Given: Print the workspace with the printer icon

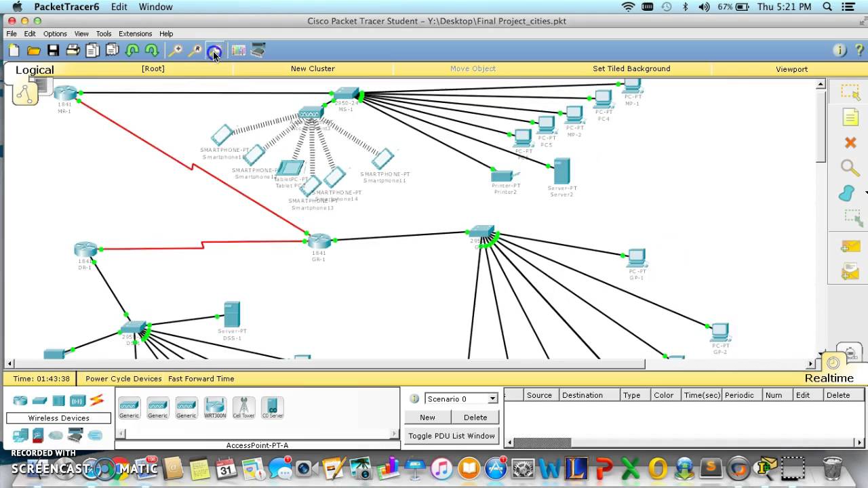Looking at the screenshot, I should 73,51.
